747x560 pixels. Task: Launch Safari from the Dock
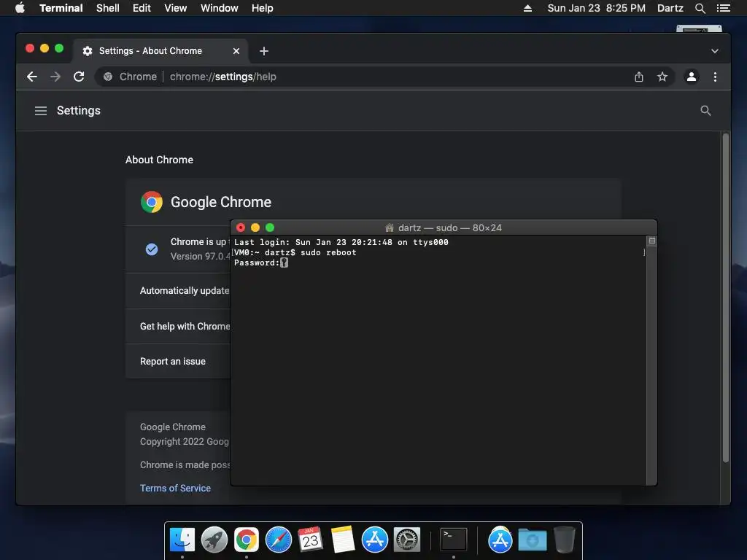tap(278, 540)
